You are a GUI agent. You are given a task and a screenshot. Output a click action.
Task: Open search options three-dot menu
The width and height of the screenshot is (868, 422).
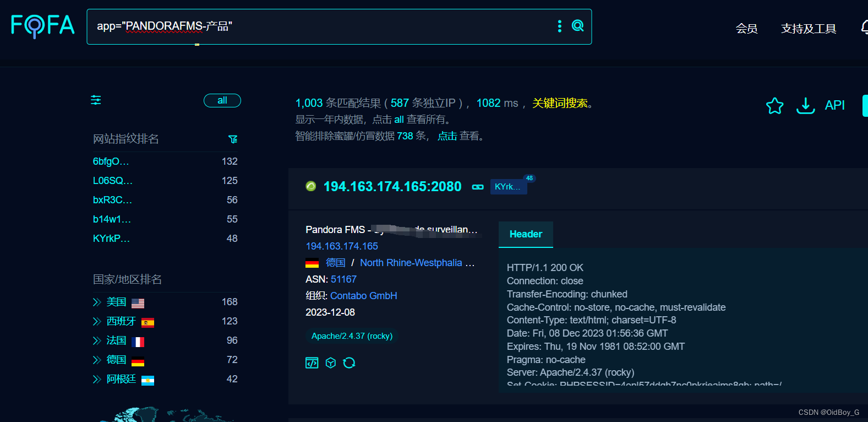coord(559,26)
